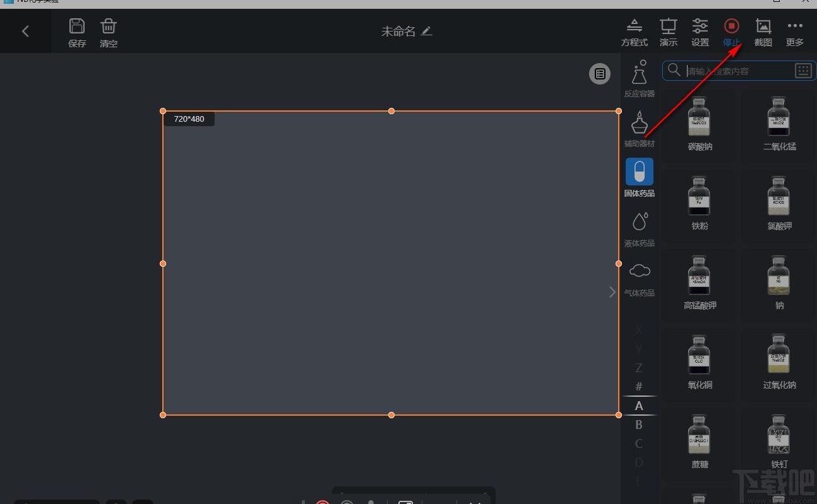Open the 更多 more menu
The height and width of the screenshot is (504, 817).
click(x=795, y=32)
